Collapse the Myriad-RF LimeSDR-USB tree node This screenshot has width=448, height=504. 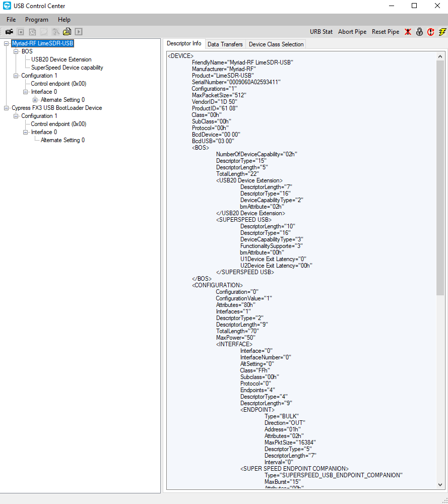coord(6,43)
